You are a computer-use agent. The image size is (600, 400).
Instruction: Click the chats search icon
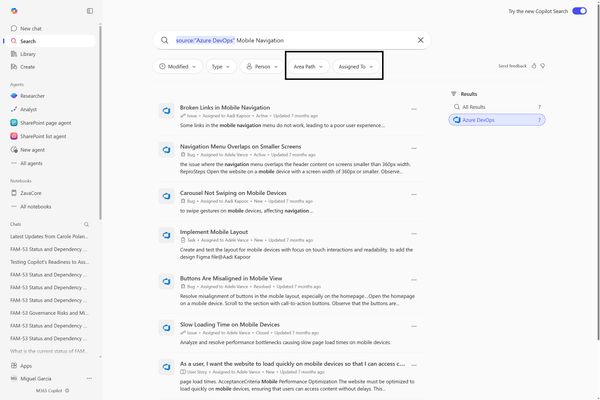point(86,224)
